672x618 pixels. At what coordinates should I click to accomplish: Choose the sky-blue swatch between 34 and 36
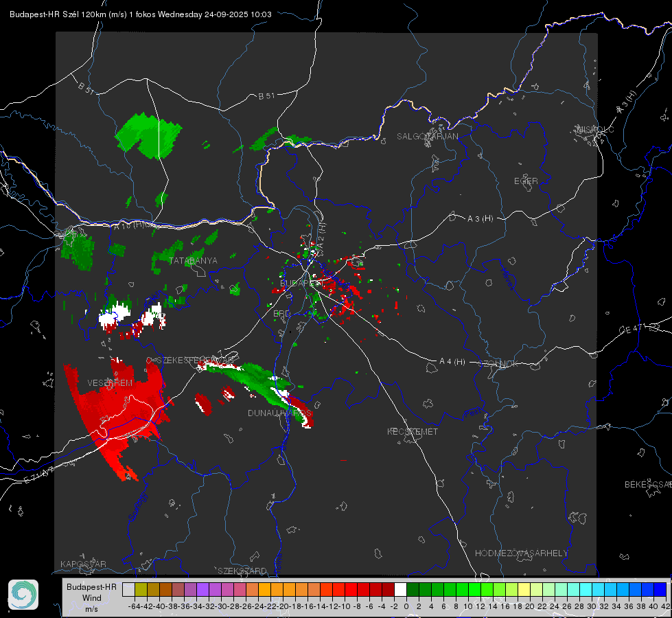coord(623,589)
